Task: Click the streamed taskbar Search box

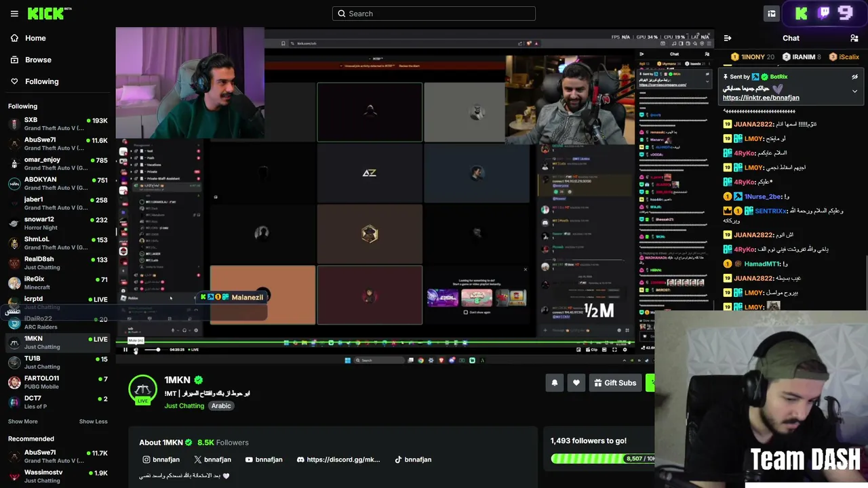Action: [x=379, y=360]
